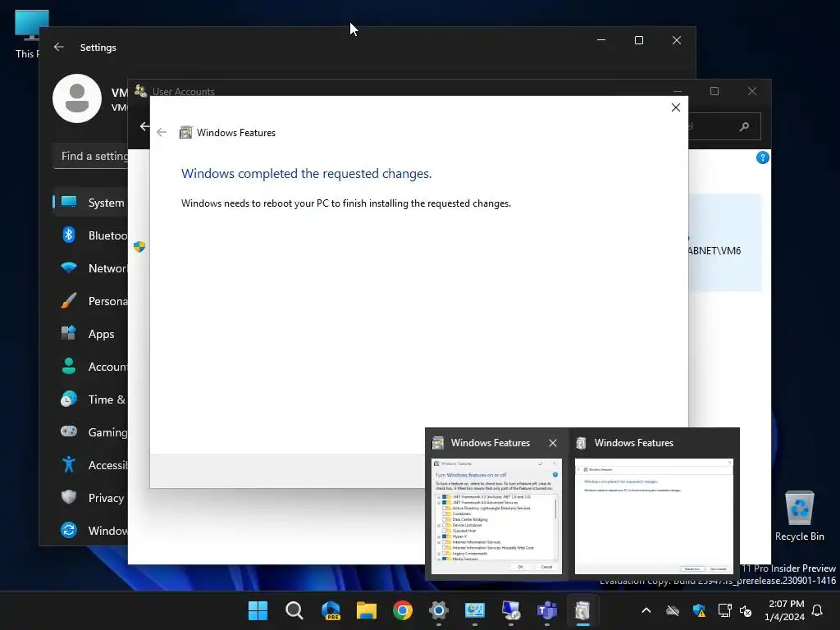Launch Google Chrome from the taskbar
The image size is (840, 630).
pyautogui.click(x=402, y=610)
